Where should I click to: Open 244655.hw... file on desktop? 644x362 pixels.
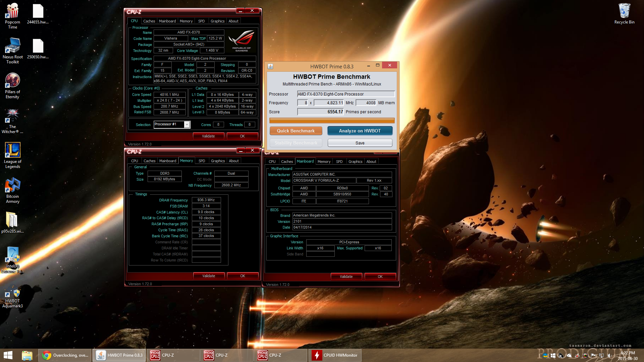pyautogui.click(x=38, y=14)
